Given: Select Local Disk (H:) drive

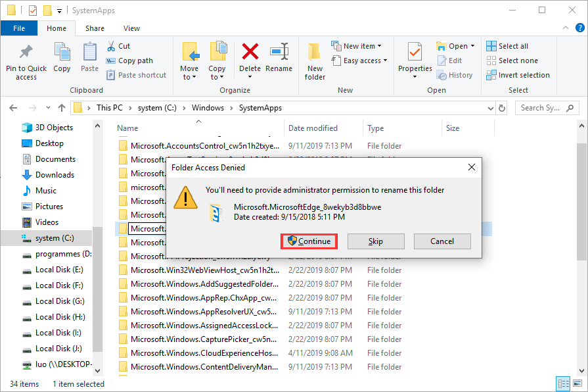Looking at the screenshot, I should [54, 317].
